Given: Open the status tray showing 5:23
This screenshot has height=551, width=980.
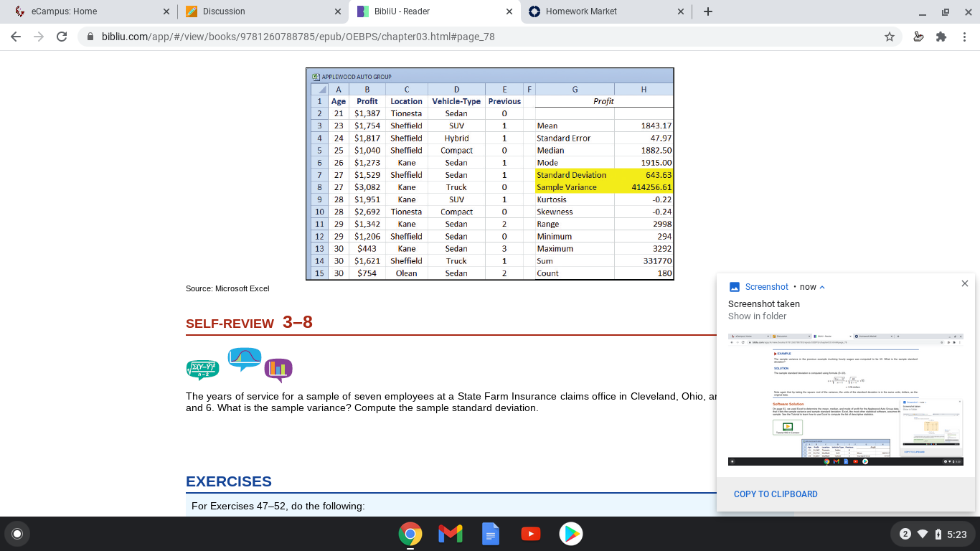Looking at the screenshot, I should tap(931, 534).
